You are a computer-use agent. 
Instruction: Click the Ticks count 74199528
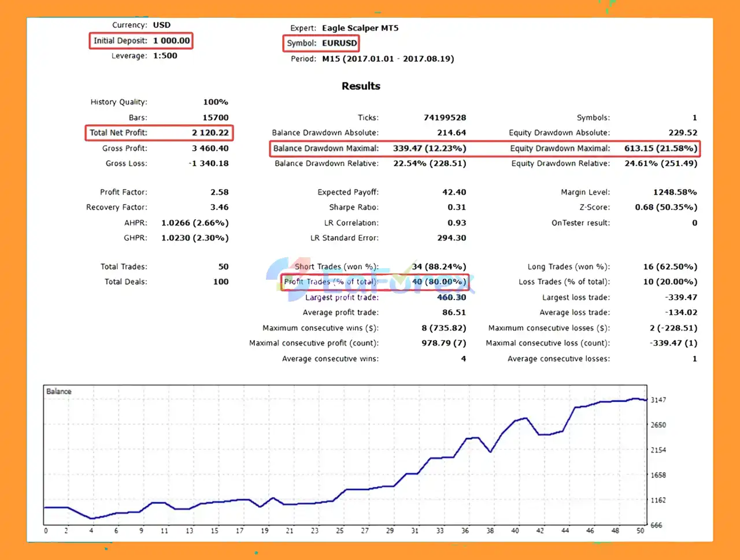tap(445, 118)
